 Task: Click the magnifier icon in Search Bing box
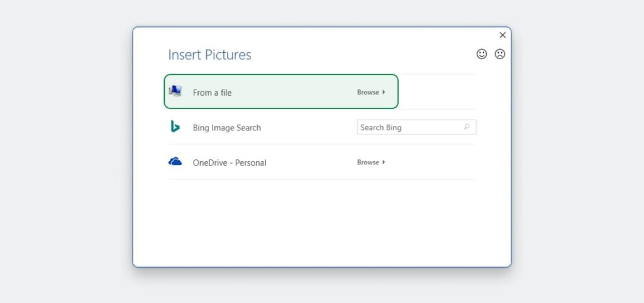click(467, 127)
